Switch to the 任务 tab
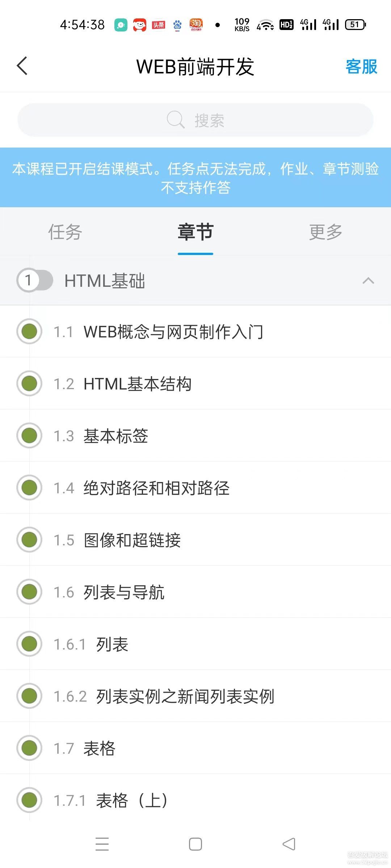This screenshot has height=868, width=391. pyautogui.click(x=65, y=233)
